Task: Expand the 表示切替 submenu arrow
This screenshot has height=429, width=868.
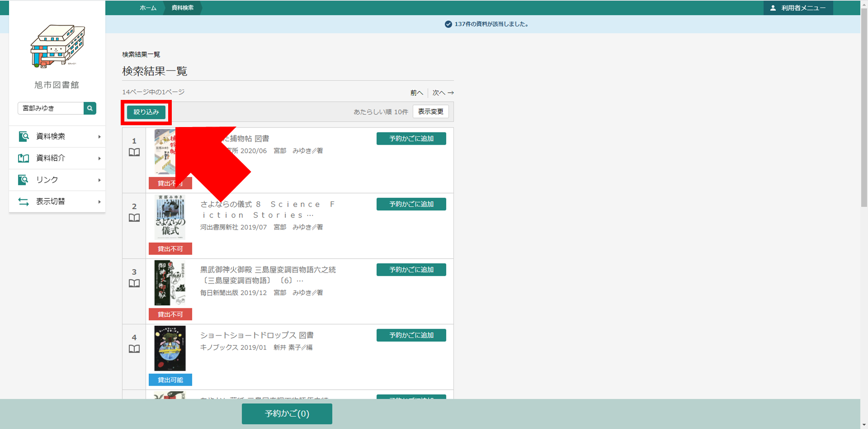Action: (x=99, y=202)
